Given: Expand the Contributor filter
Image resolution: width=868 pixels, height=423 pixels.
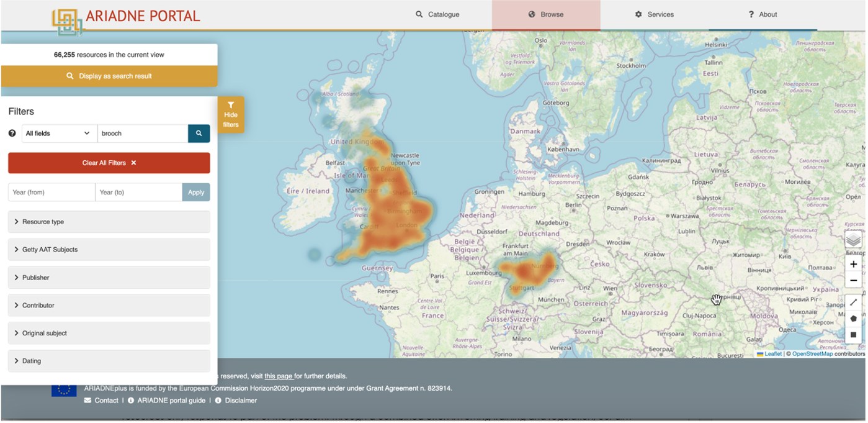Looking at the screenshot, I should [109, 306].
